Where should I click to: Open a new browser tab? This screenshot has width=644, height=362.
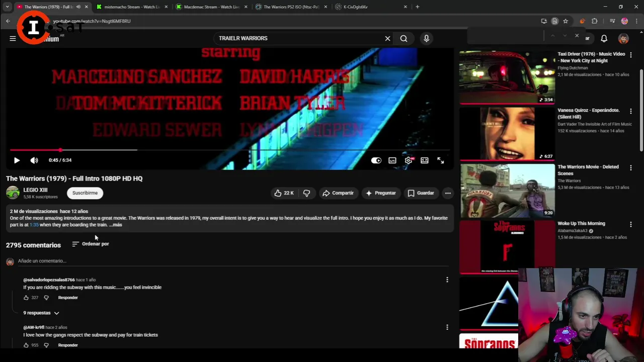point(417,7)
